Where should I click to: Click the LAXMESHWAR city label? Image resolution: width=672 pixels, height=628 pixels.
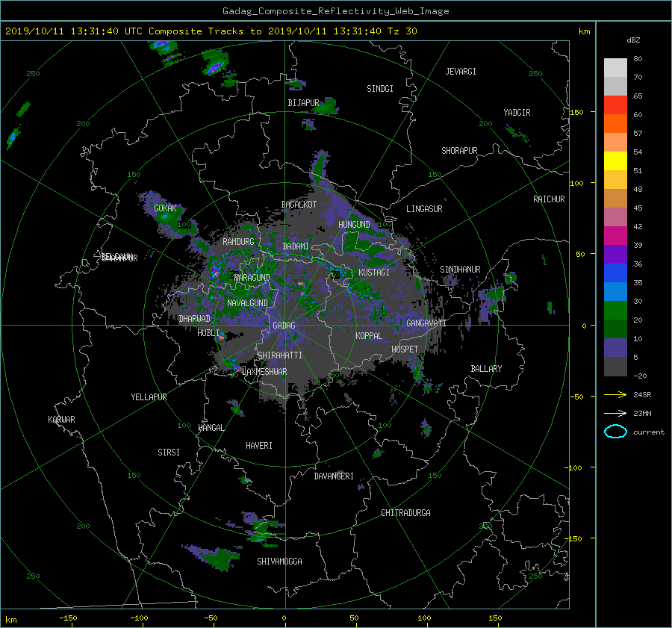[x=264, y=372]
